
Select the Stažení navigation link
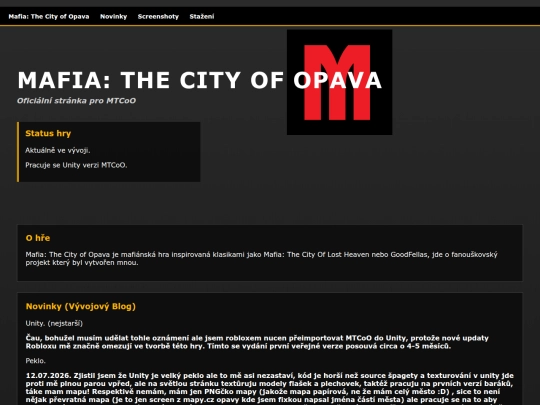click(x=201, y=17)
